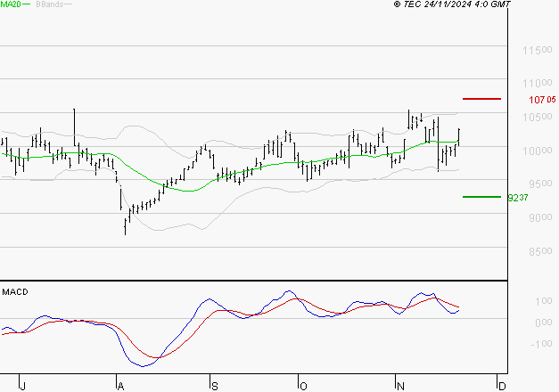559x392 pixels.
Task: Click the 85.00 price axis label
Action: point(540,251)
